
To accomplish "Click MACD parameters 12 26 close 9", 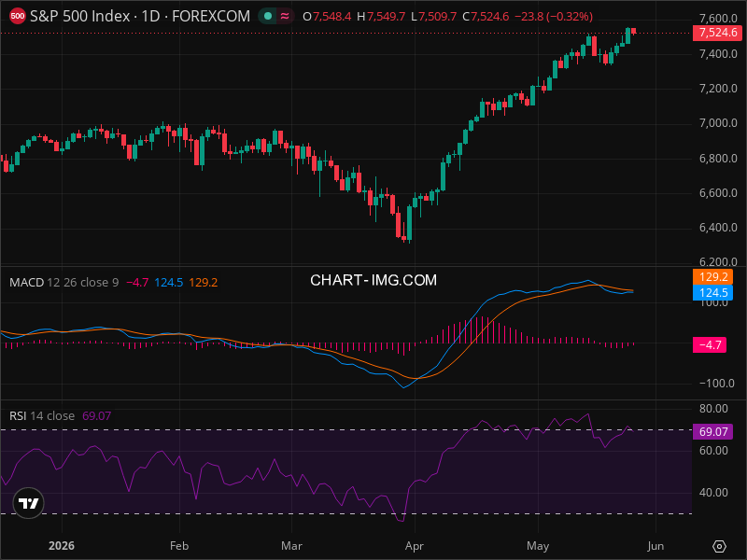I will click(x=83, y=283).
